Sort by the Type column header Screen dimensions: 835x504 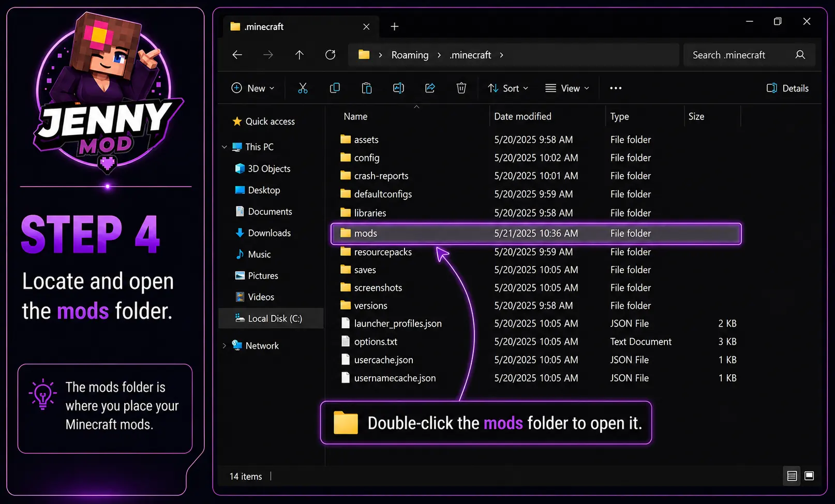click(x=620, y=116)
